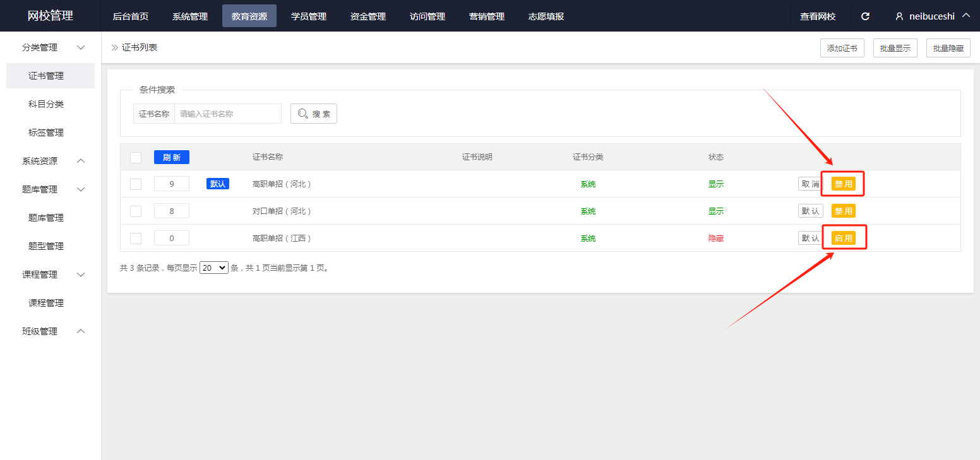Click the 证书分类 column header
980x460 pixels.
click(588, 157)
